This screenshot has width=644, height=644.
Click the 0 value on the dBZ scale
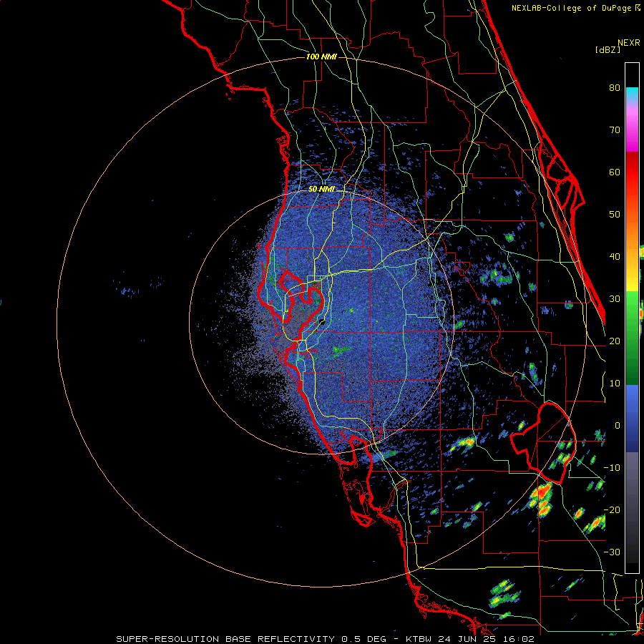(618, 426)
